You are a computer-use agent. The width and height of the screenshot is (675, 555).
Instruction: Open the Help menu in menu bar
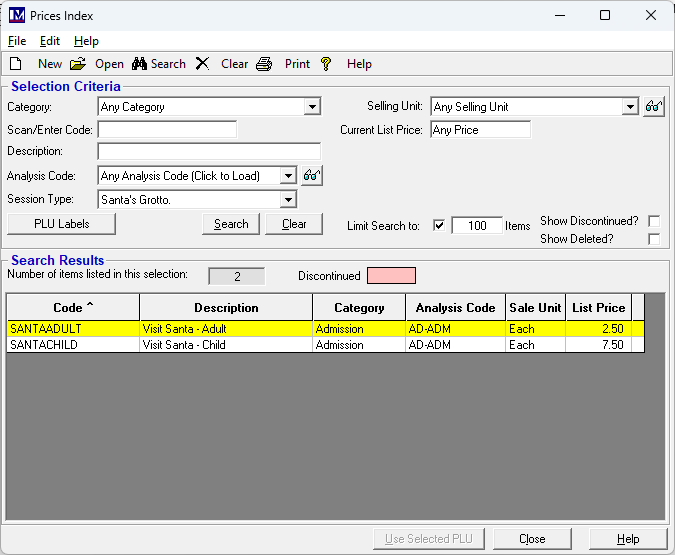87,41
